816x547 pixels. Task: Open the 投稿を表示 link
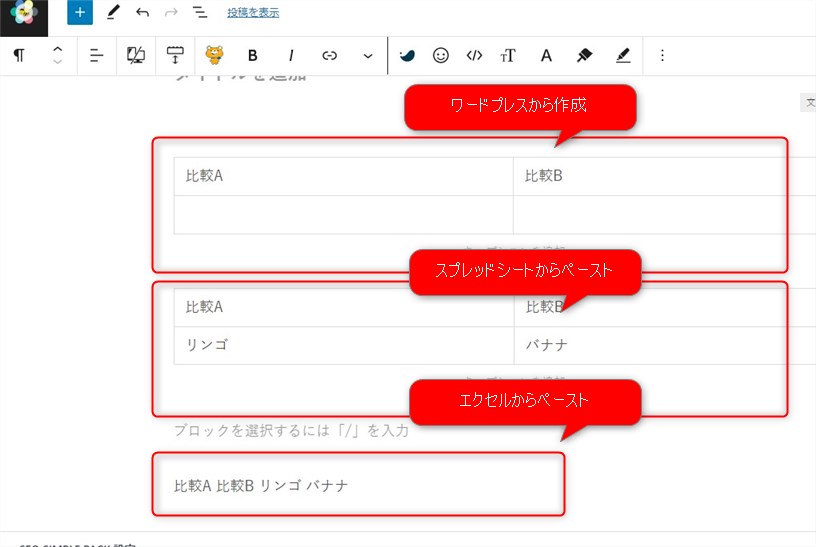[x=253, y=12]
